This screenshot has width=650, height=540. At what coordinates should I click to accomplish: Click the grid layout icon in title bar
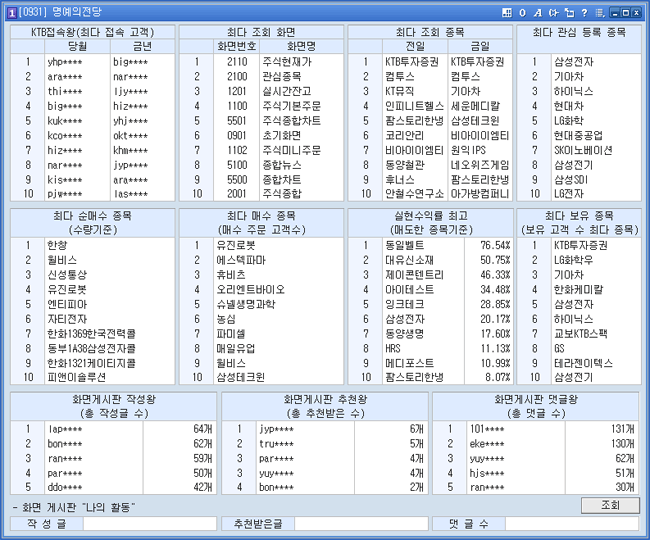(x=508, y=11)
